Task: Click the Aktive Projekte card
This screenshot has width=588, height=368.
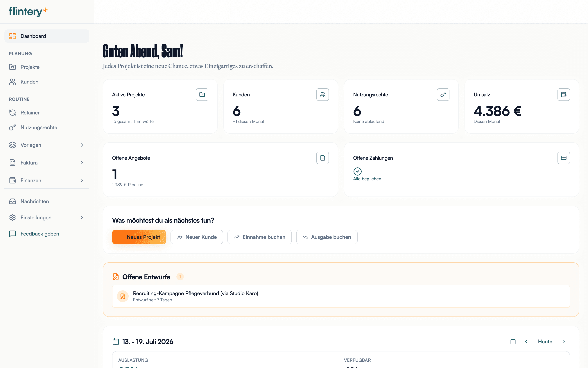Action: point(160,106)
